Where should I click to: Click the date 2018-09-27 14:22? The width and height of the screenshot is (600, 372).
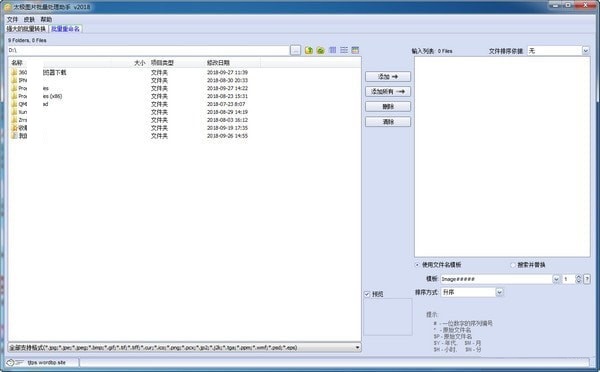[x=227, y=88]
